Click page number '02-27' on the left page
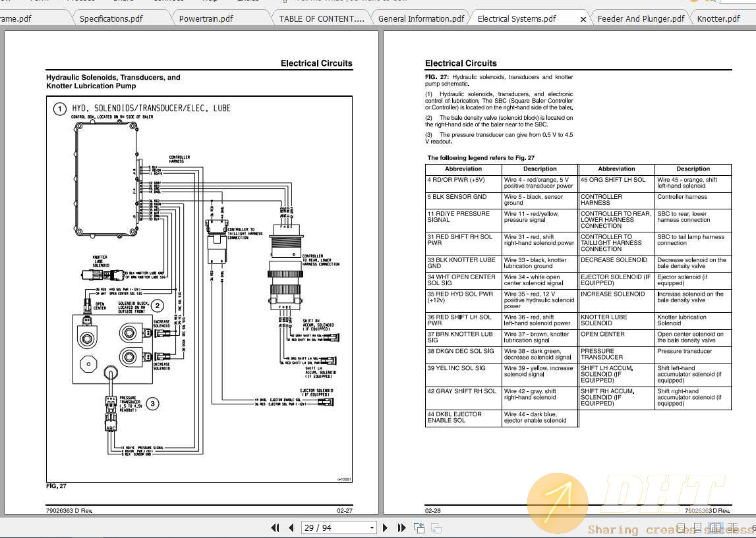 coord(345,510)
